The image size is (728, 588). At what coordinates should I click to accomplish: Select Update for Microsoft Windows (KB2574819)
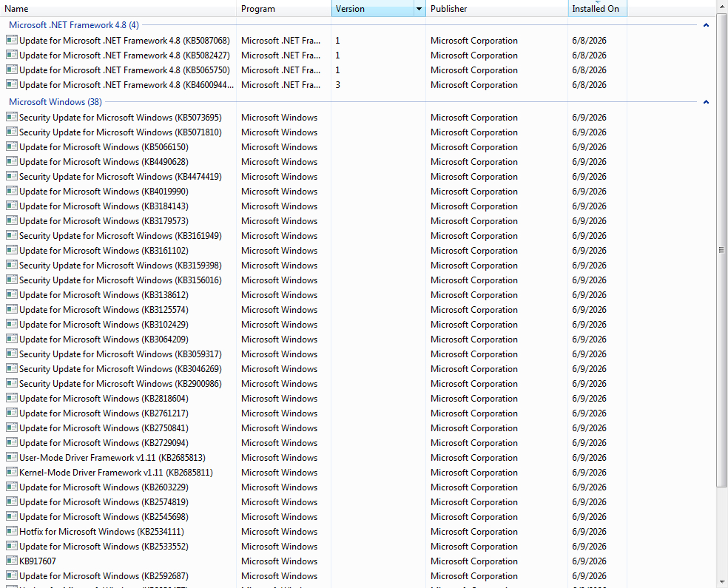[104, 502]
